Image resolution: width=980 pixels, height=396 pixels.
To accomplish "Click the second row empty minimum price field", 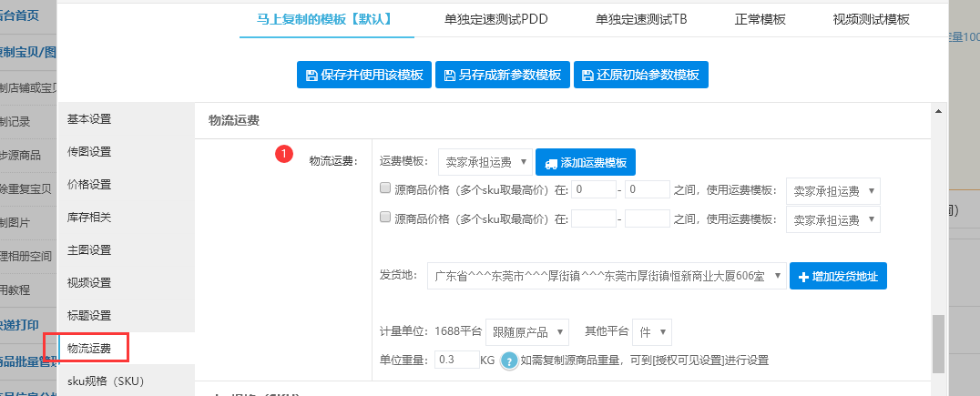I will tap(594, 218).
